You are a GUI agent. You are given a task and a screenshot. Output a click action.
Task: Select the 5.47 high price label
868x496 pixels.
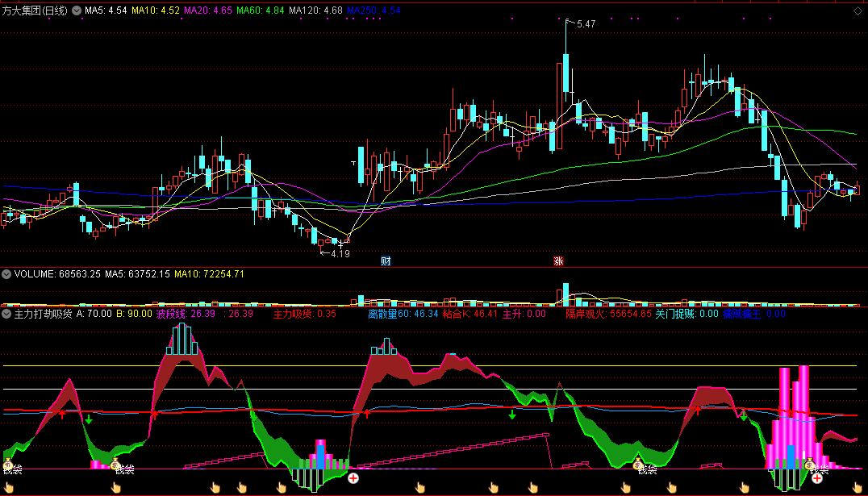coord(586,24)
